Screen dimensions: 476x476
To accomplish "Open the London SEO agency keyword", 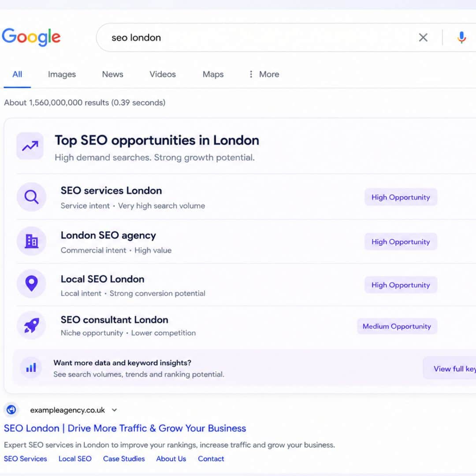I will point(108,235).
